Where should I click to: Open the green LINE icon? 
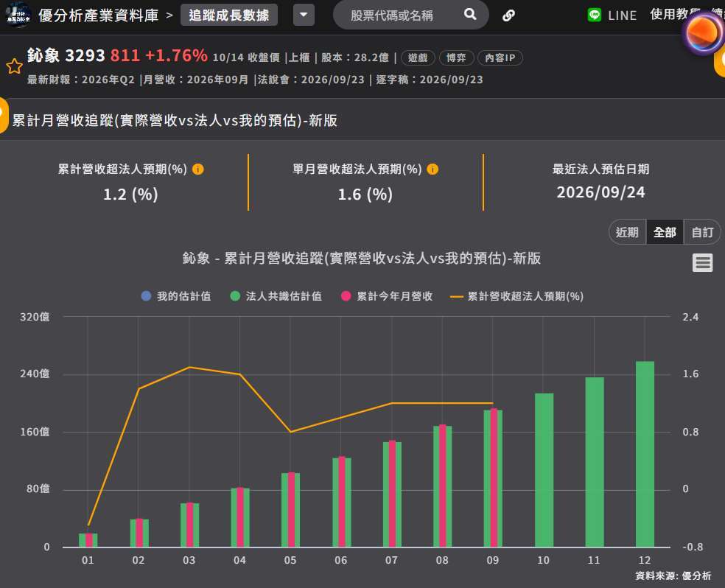pos(594,15)
